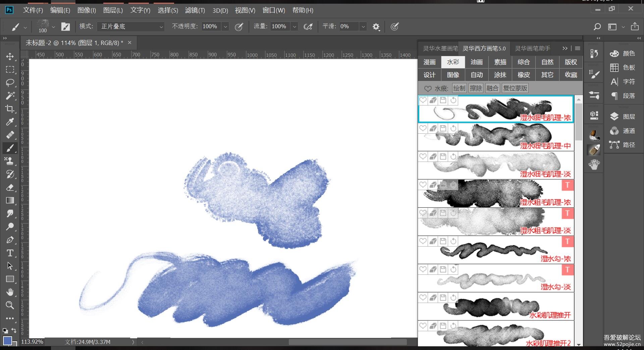Viewport: 644px width, 350px height.
Task: Toggle airbrush-style build-up icon
Action: [x=308, y=27]
